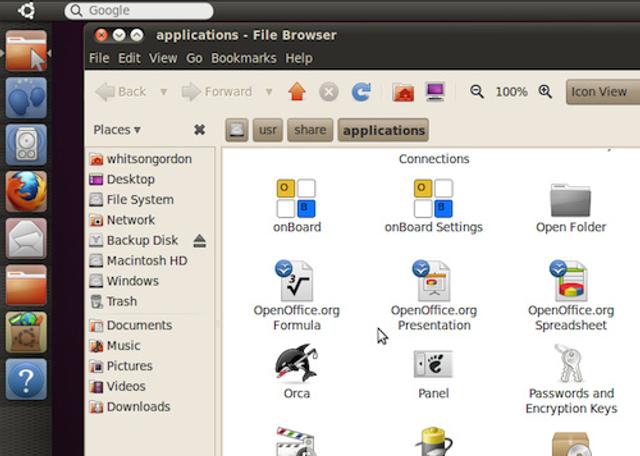Open Macintosh HD in Places
Screen dimensions: 640x456
pyautogui.click(x=139, y=260)
